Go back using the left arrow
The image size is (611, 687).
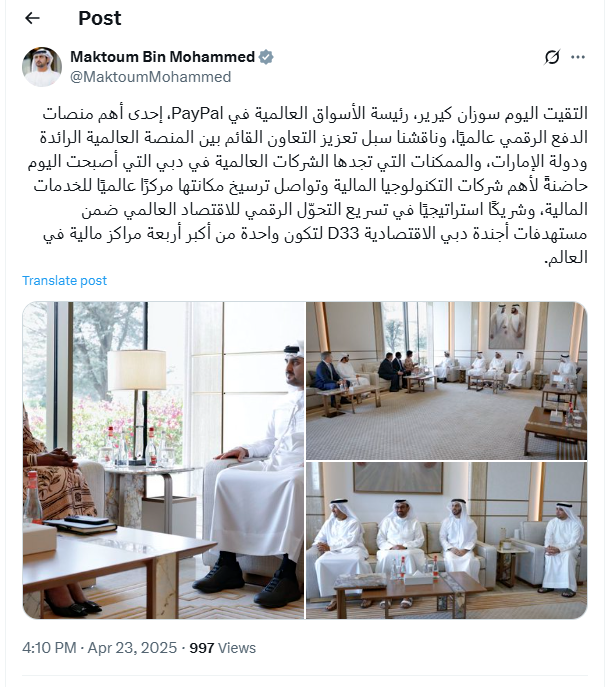point(32,18)
